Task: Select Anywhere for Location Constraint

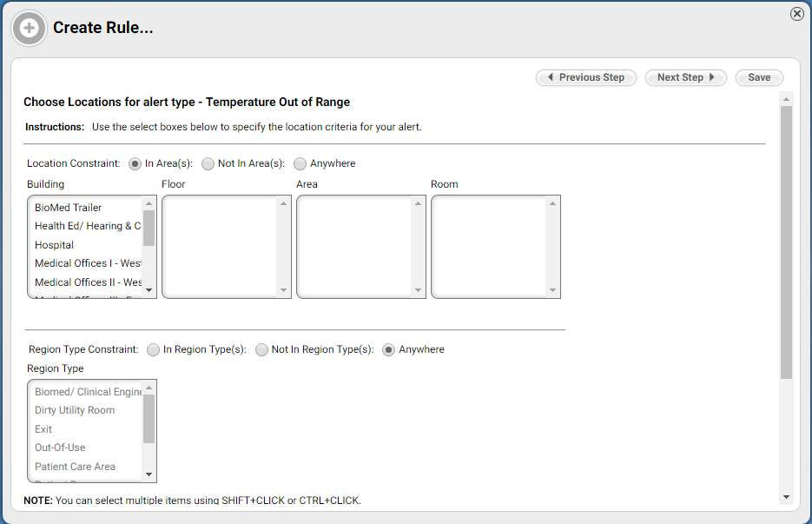Action: (x=300, y=163)
